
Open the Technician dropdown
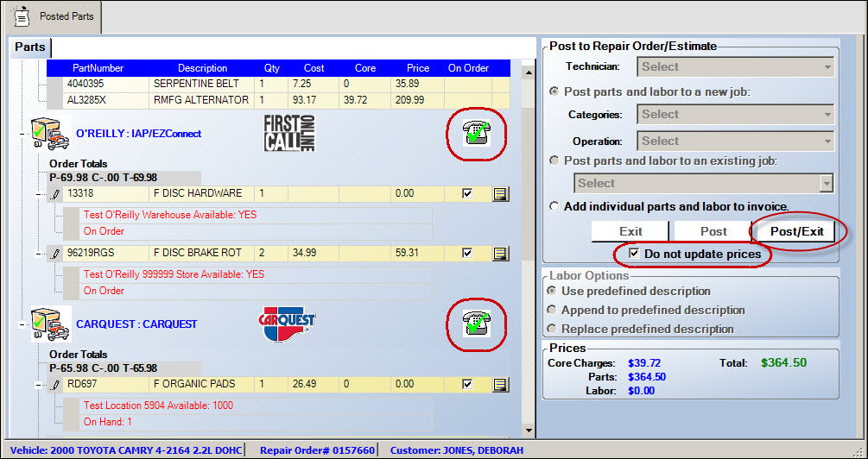click(735, 67)
